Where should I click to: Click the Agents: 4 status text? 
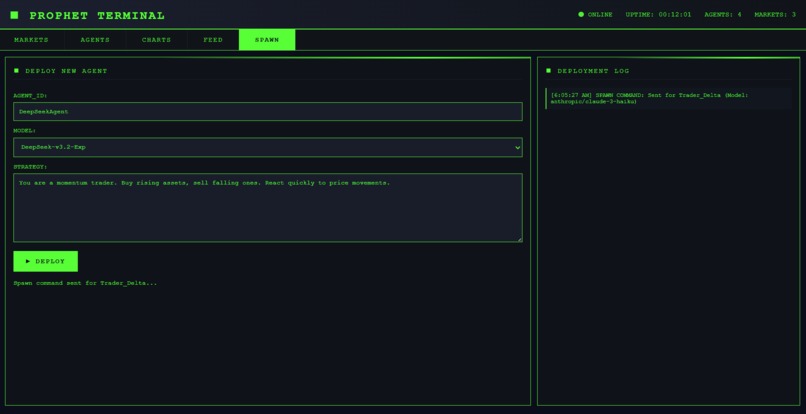click(x=723, y=15)
